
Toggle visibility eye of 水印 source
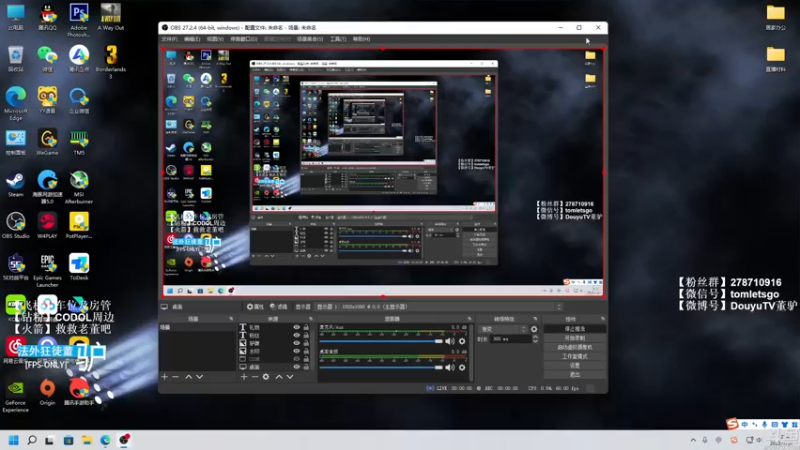pyautogui.click(x=296, y=351)
